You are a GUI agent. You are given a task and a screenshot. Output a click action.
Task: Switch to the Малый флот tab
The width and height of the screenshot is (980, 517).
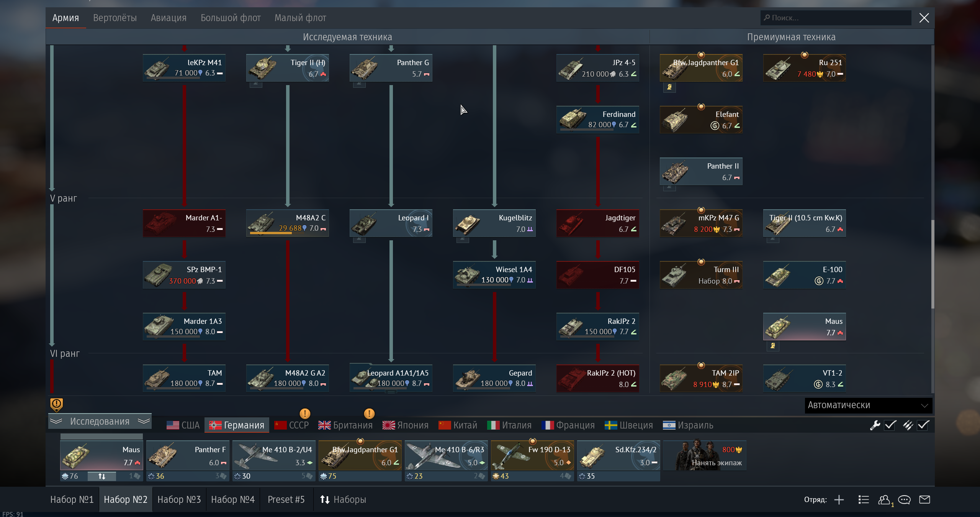(300, 18)
